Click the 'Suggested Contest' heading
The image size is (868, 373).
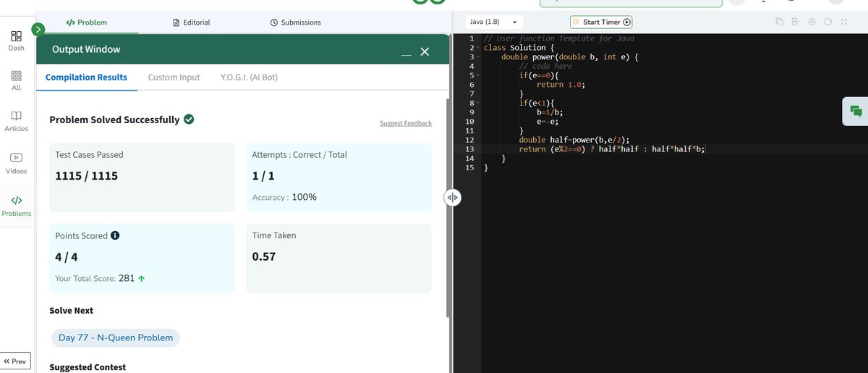click(88, 367)
